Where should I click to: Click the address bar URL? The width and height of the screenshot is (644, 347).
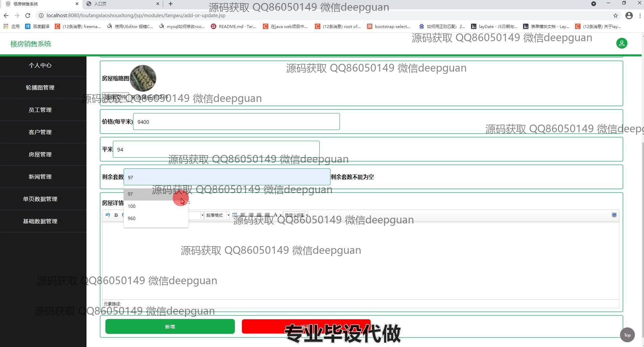pos(136,16)
